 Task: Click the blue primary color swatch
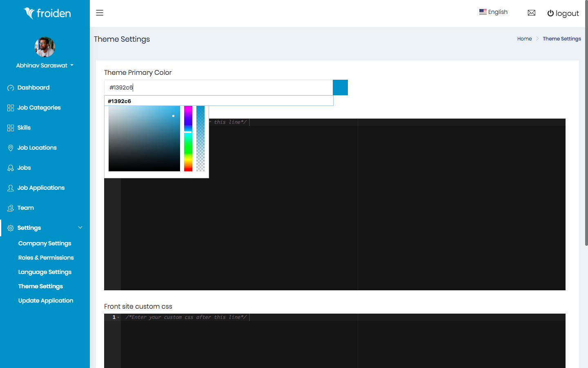click(340, 88)
